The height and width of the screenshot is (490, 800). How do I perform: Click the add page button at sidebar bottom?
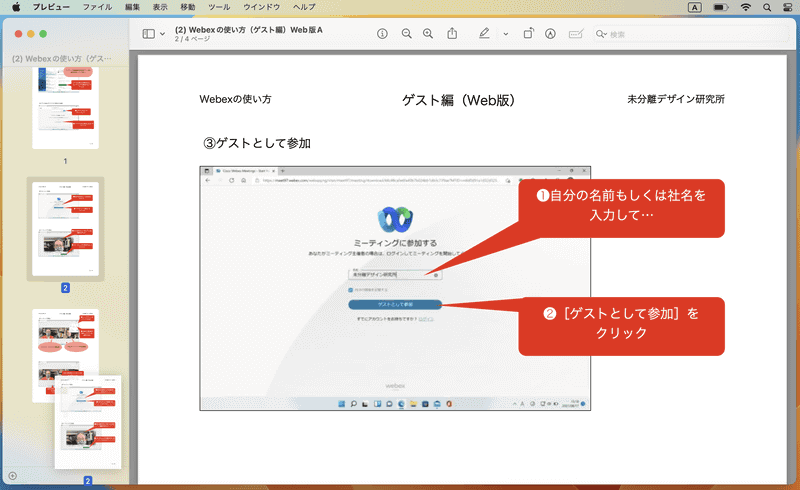(x=13, y=476)
